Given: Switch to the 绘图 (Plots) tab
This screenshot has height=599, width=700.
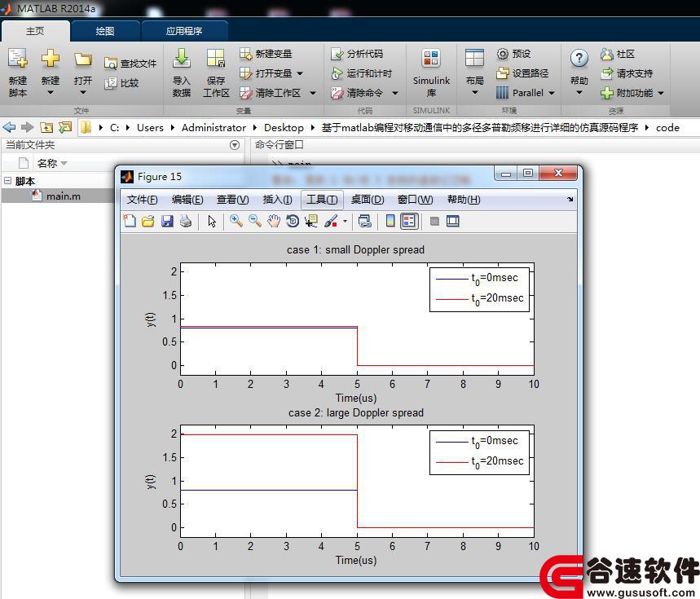Looking at the screenshot, I should (x=105, y=31).
